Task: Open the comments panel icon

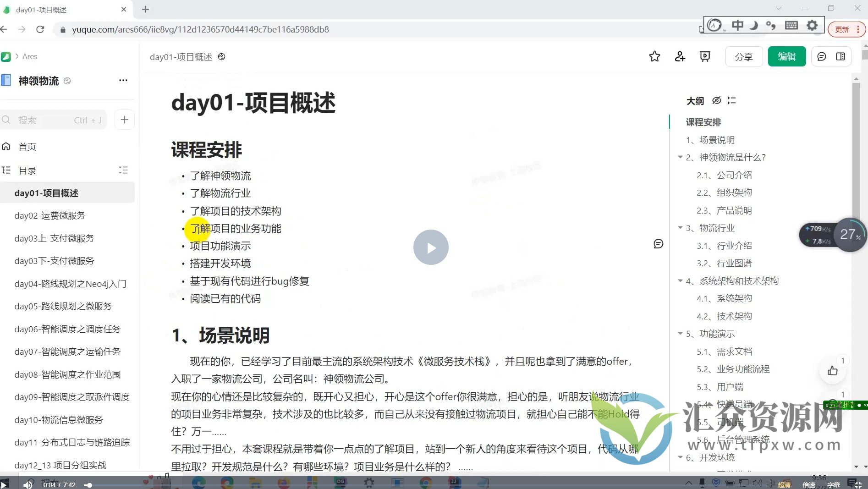Action: [x=821, y=56]
